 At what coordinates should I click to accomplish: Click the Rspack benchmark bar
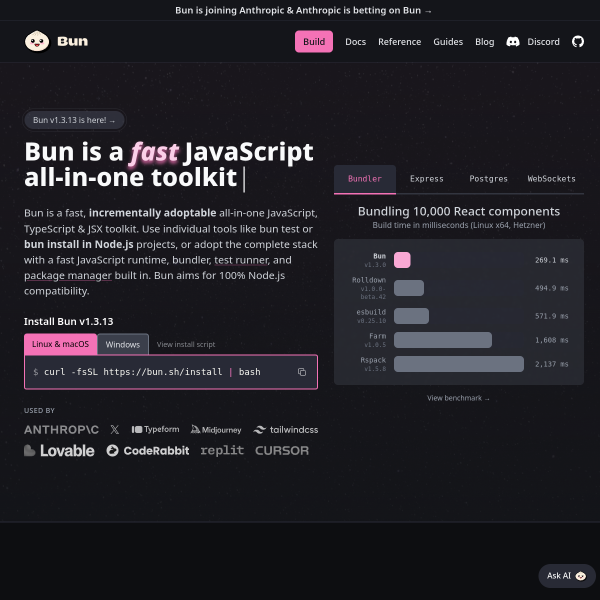coord(459,364)
